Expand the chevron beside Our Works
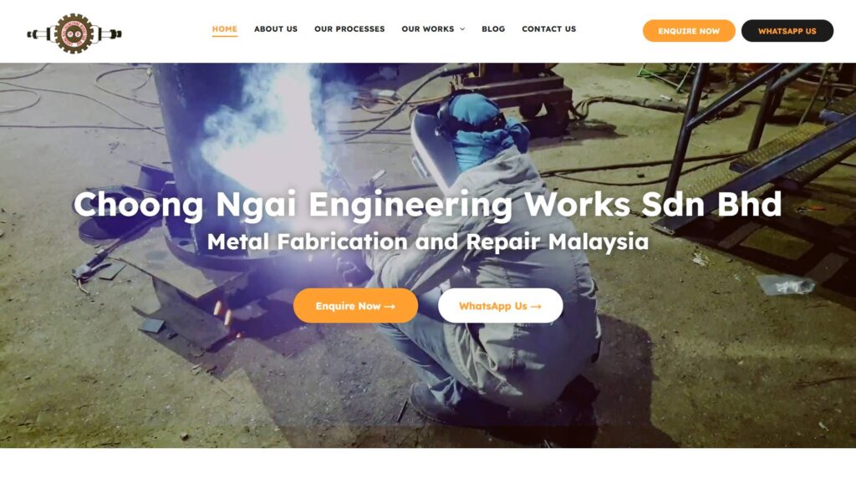Viewport: 856px width, 504px height. click(462, 29)
